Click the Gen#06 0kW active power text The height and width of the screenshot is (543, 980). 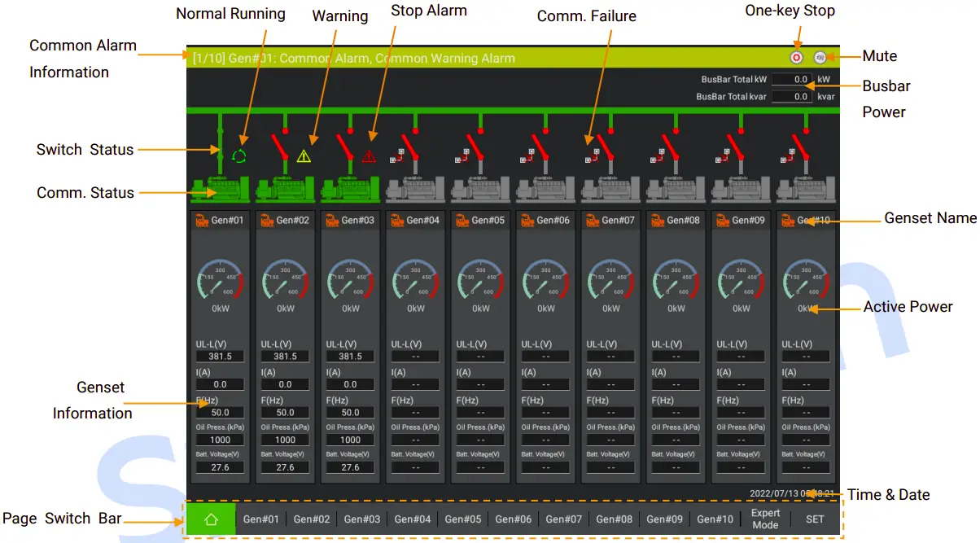pos(545,309)
